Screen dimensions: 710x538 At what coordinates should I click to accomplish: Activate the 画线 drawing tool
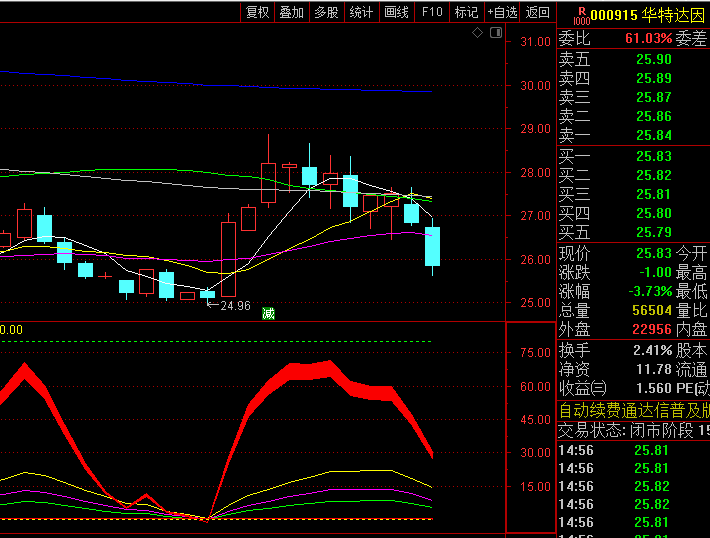pyautogui.click(x=397, y=12)
